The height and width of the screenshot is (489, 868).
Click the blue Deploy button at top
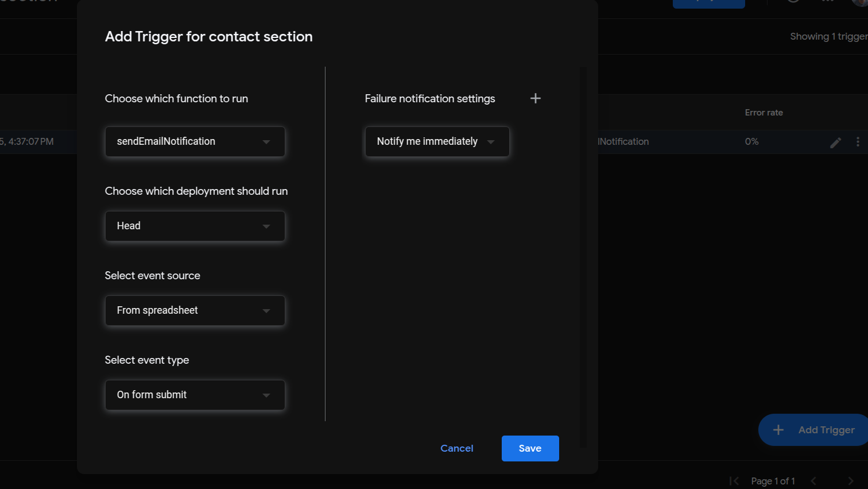pos(708,3)
